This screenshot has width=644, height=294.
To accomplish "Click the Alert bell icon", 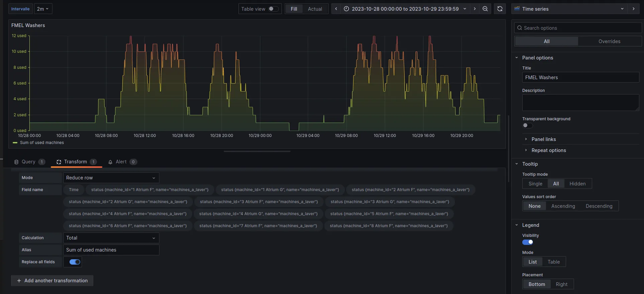I will (110, 162).
